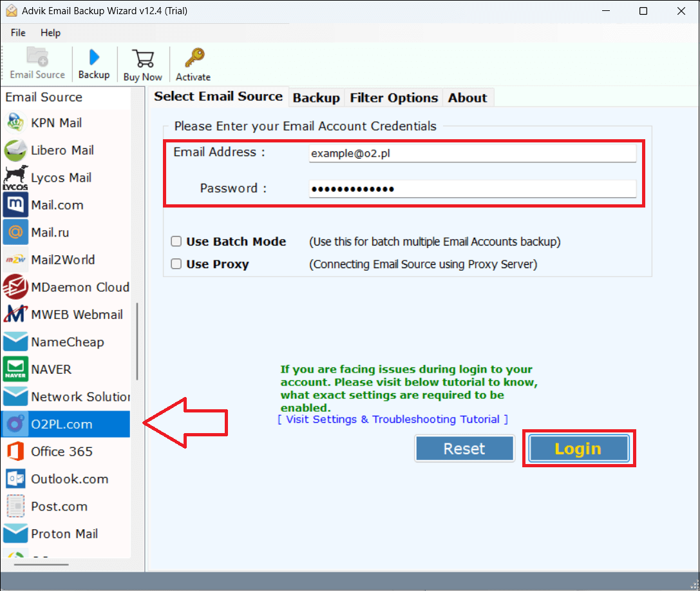Image resolution: width=700 pixels, height=591 pixels.
Task: Select the "MWEB Webmail" list entry text
Action: pyautogui.click(x=77, y=315)
